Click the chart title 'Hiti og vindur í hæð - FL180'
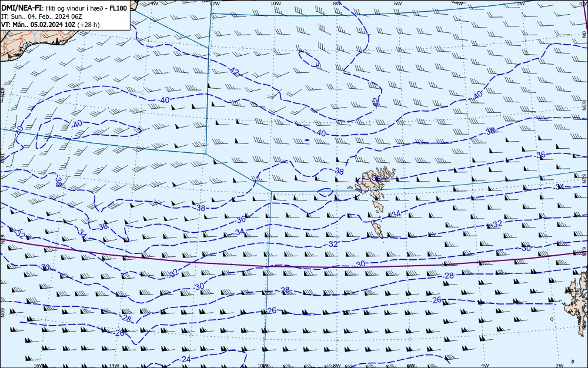588x368 pixels. [86, 8]
